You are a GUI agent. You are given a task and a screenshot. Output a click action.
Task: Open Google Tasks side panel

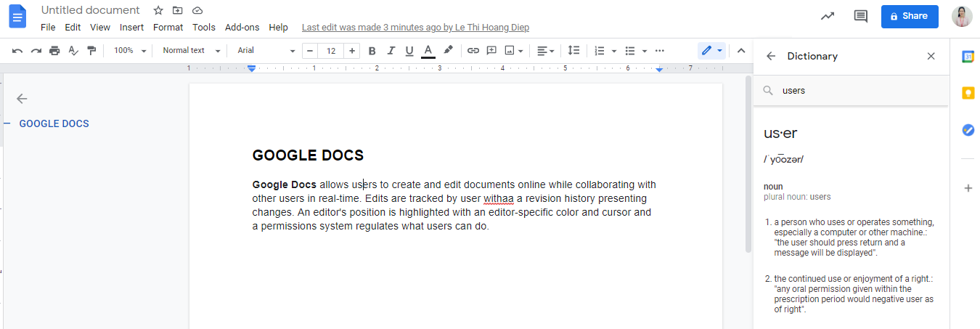(x=968, y=130)
